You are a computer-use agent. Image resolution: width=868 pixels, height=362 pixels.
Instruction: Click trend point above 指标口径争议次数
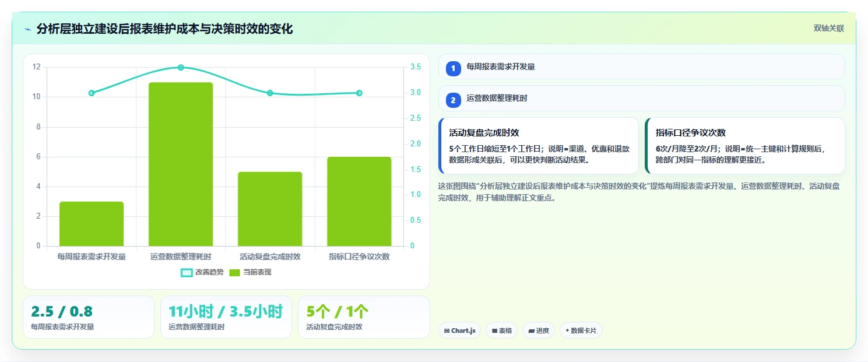[x=359, y=93]
